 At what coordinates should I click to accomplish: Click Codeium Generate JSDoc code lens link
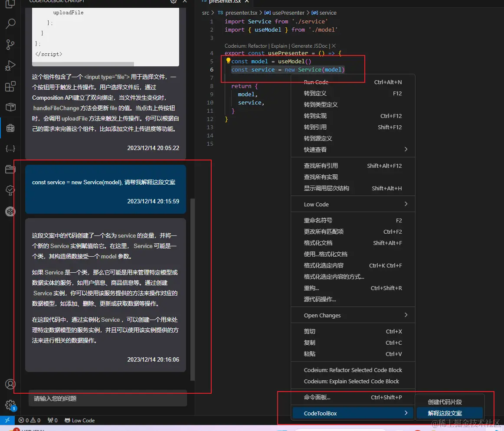(309, 46)
